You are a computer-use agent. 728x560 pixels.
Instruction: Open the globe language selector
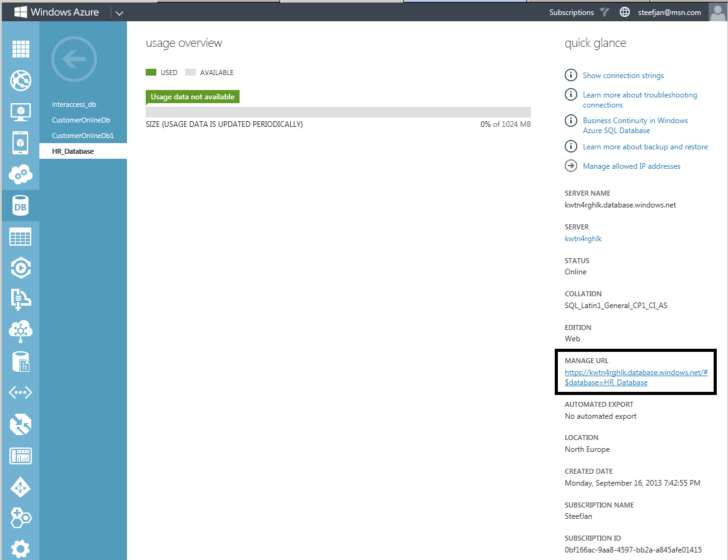625,12
